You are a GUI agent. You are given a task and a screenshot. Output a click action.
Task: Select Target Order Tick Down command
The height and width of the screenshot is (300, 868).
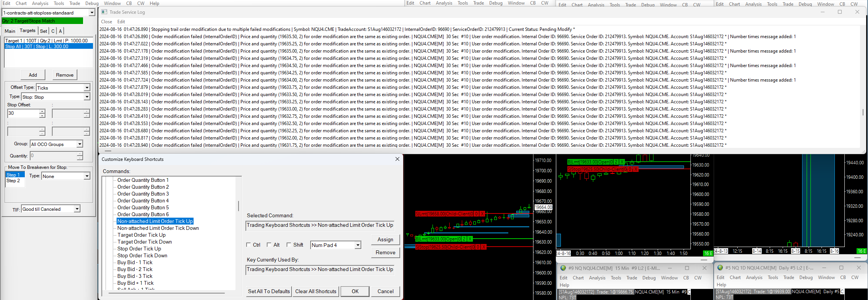(144, 242)
